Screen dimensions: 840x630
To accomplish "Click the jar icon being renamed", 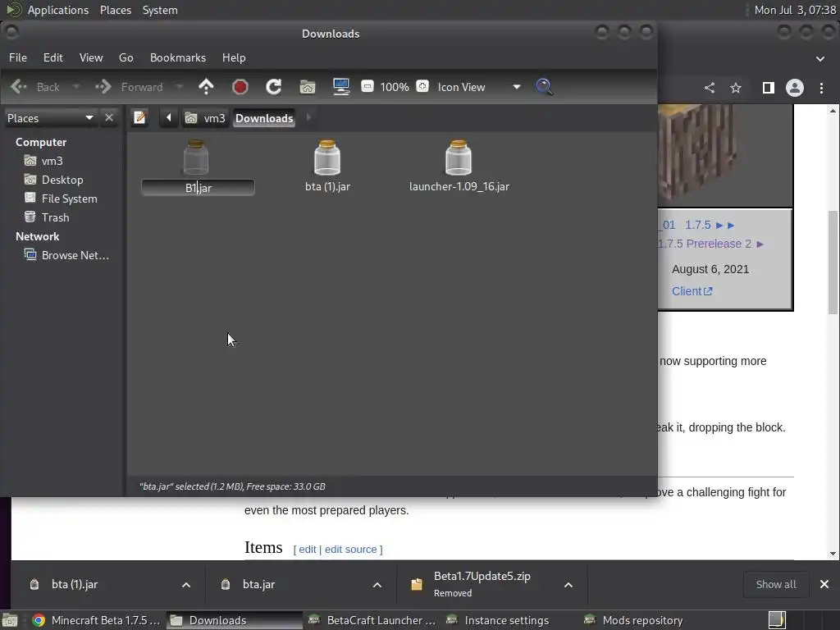I will pyautogui.click(x=196, y=157).
